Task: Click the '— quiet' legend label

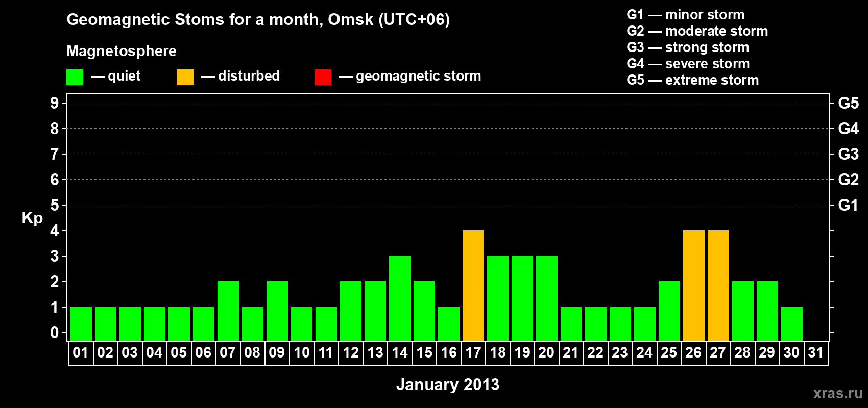Action: point(115,76)
